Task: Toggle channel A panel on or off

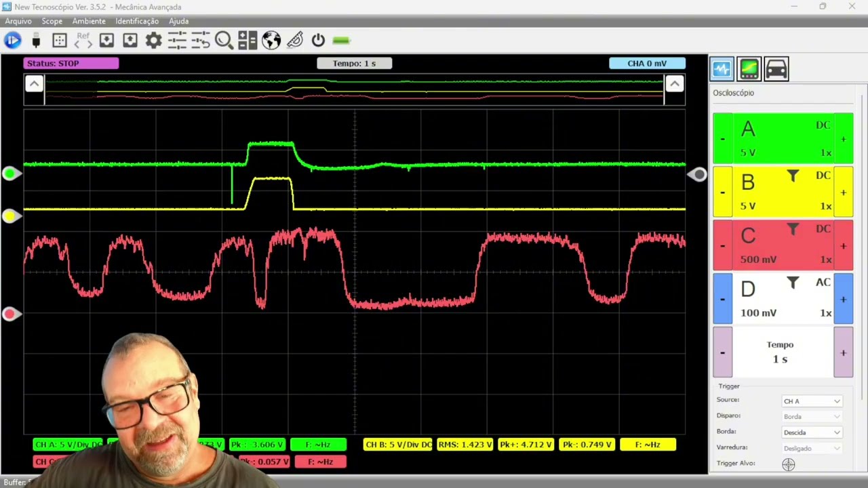Action: tap(748, 129)
